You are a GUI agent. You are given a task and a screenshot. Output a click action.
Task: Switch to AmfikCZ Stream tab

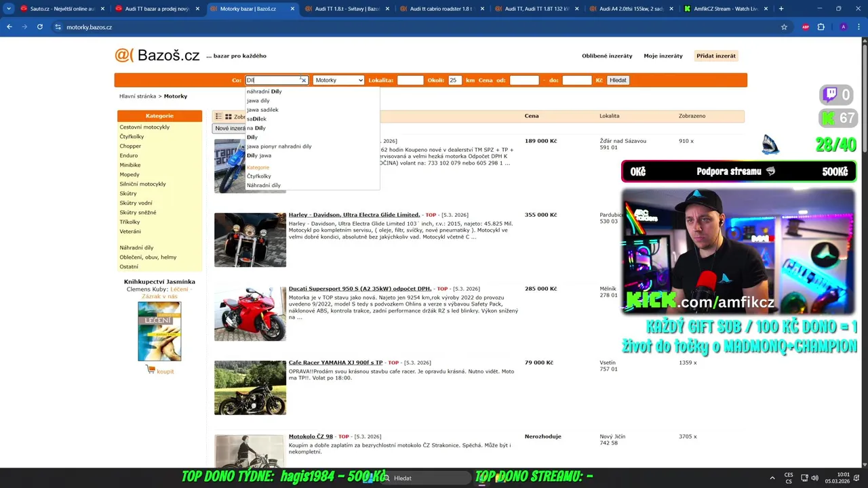[x=726, y=9]
